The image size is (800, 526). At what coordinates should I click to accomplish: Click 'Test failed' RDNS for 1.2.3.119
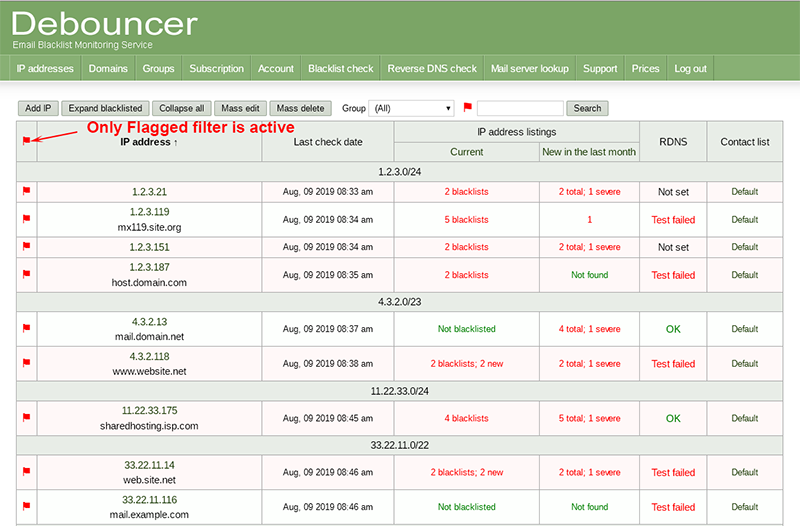pyautogui.click(x=673, y=220)
